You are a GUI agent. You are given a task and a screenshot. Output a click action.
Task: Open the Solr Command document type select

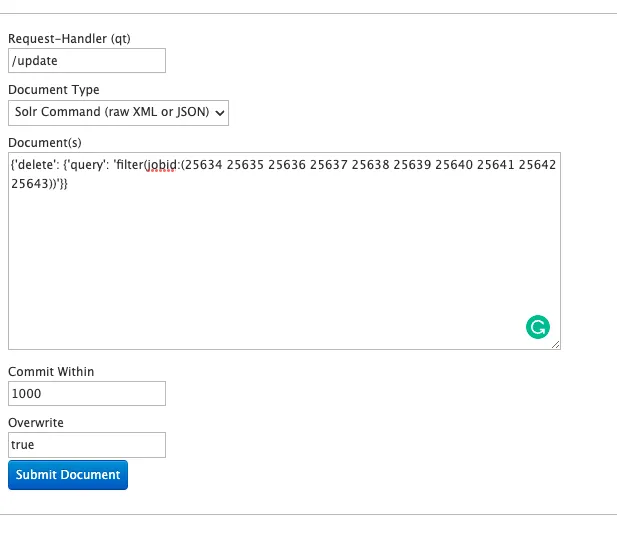[118, 113]
